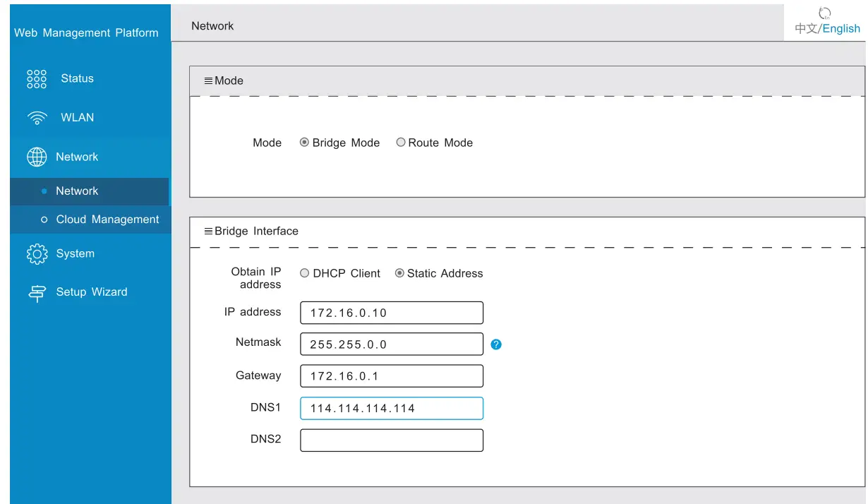Switch language to English
Viewport: 868px width, 504px height.
click(841, 29)
